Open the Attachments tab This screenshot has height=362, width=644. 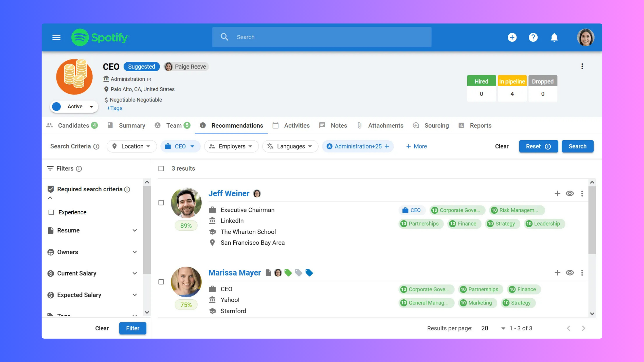pyautogui.click(x=380, y=126)
